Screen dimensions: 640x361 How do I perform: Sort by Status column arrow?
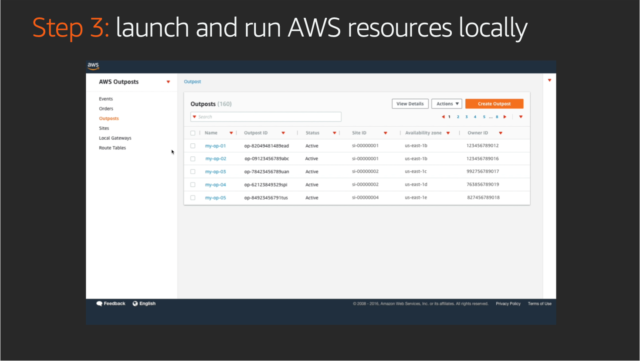[x=334, y=133]
